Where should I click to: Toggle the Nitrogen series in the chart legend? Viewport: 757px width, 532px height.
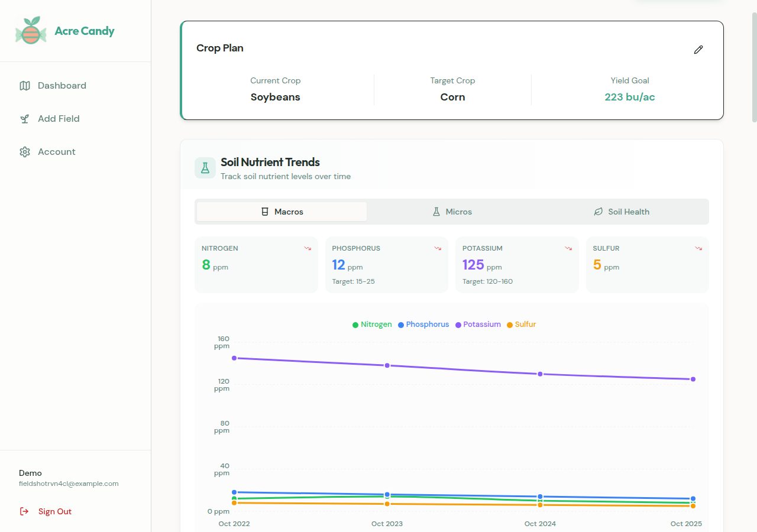pos(372,325)
